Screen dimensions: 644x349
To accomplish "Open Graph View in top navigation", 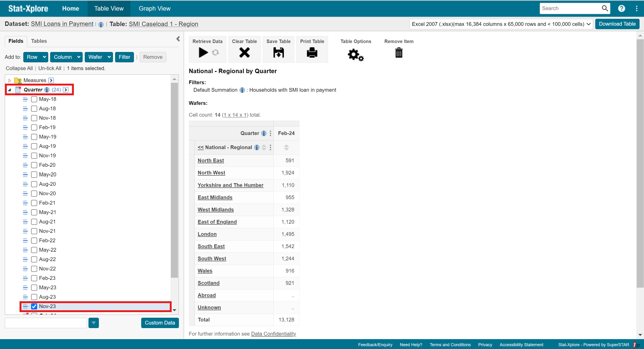I will click(x=154, y=8).
